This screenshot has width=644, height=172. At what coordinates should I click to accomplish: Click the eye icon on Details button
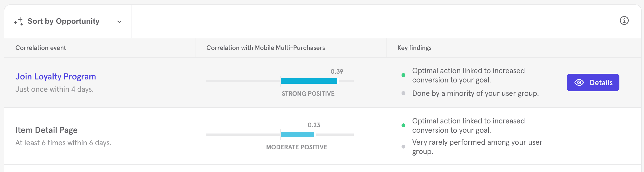tap(579, 82)
